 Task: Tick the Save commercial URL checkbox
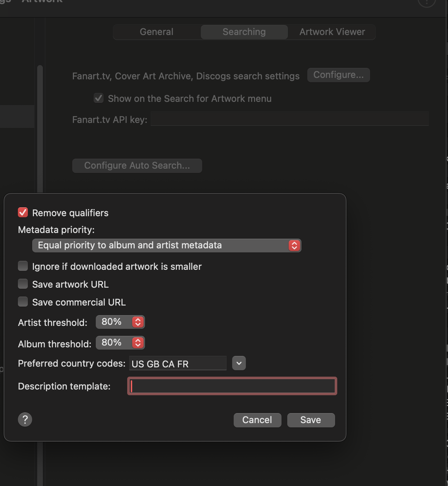click(x=23, y=302)
